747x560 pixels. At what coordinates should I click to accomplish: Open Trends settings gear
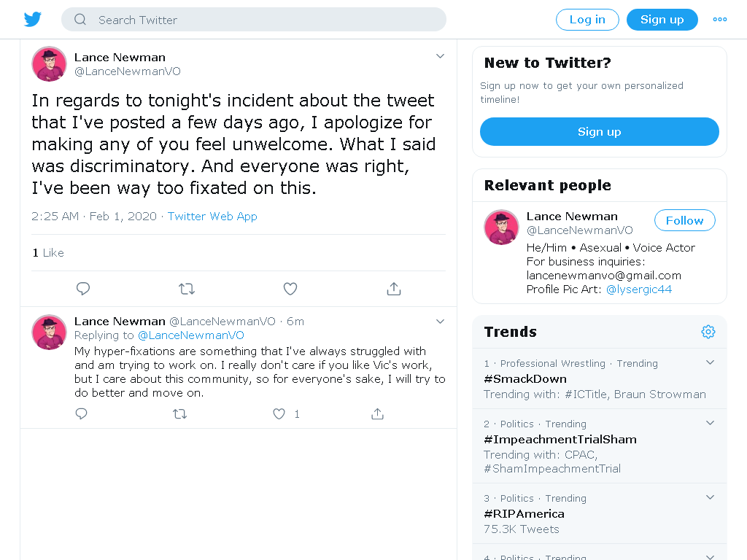pos(708,332)
